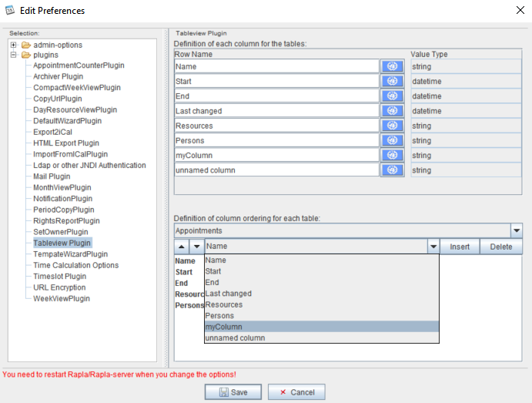Open translation editor for unnamed column row

tap(392, 170)
